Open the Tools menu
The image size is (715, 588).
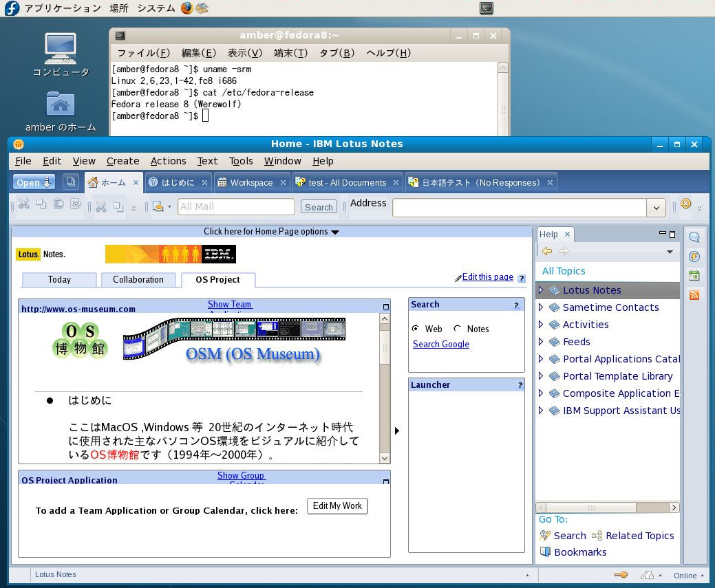click(241, 161)
